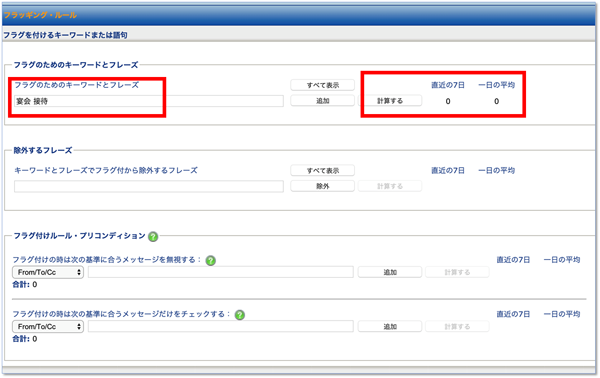Open help for フラグ付けルール・プリコンディション heading
600x378 pixels.
tap(153, 236)
